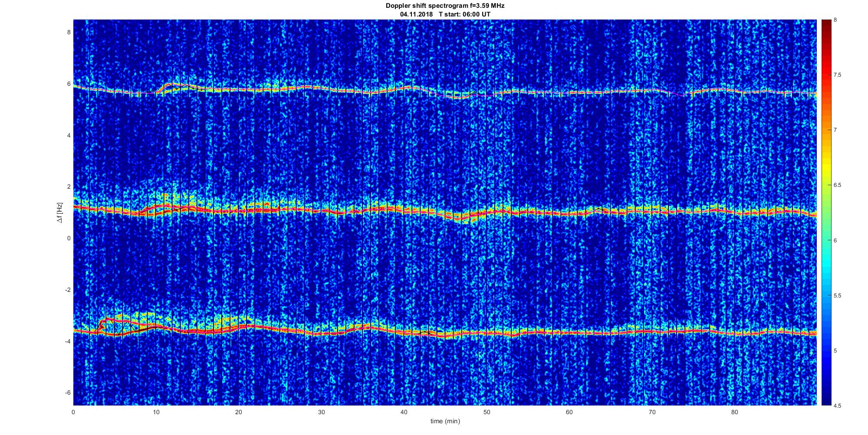Click the colorbar tick label '7.5'
The width and height of the screenshot is (868, 435).
(837, 75)
